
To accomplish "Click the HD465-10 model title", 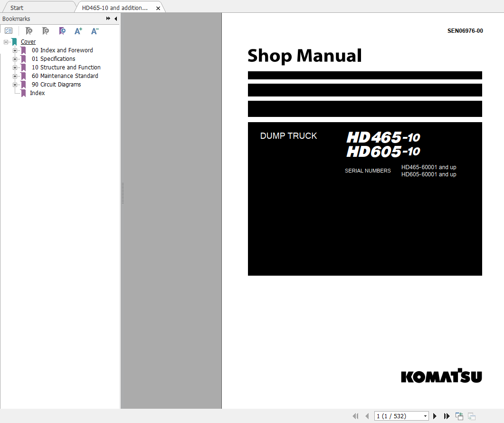I will (x=383, y=137).
